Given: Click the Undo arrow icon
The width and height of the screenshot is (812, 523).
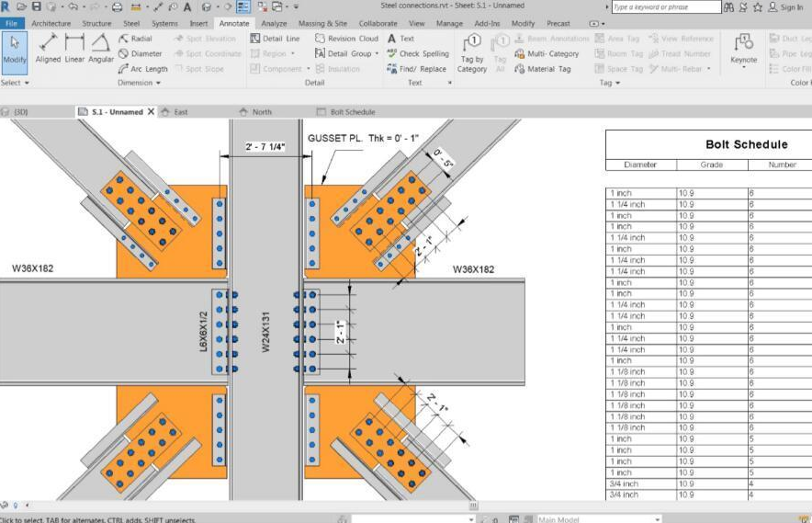Looking at the screenshot, I should point(73,6).
